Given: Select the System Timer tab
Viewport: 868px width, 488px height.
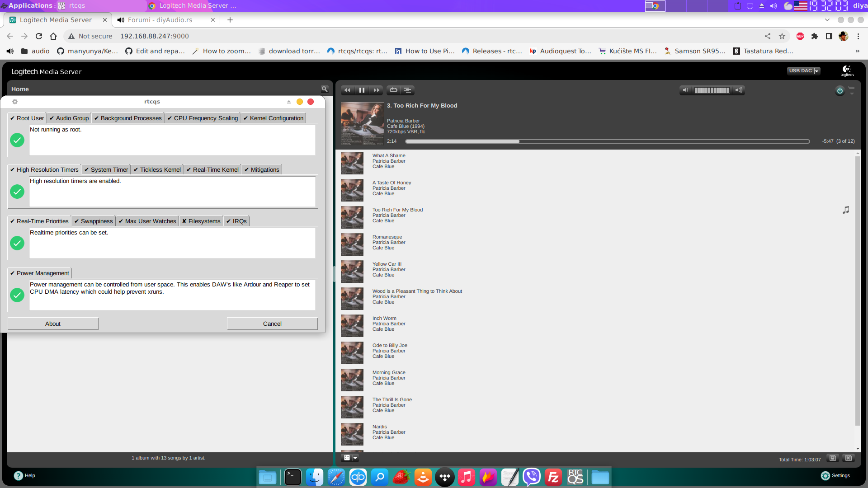Looking at the screenshot, I should click(106, 169).
